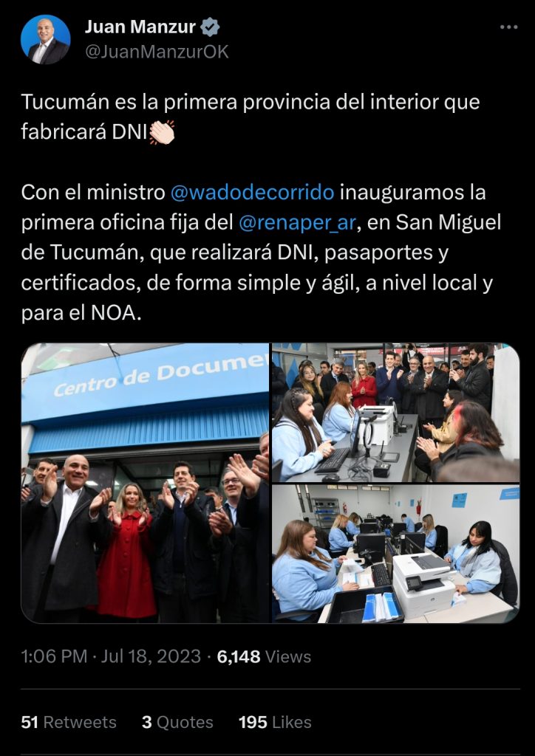Open Juan Manzur's profile avatar
535x756 pixels.
tap(45, 40)
